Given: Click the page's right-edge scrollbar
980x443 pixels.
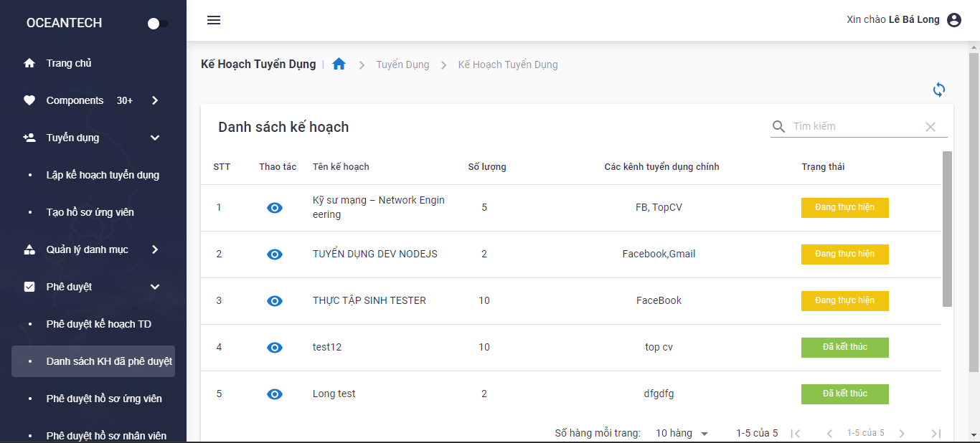Looking at the screenshot, I should pos(974,211).
